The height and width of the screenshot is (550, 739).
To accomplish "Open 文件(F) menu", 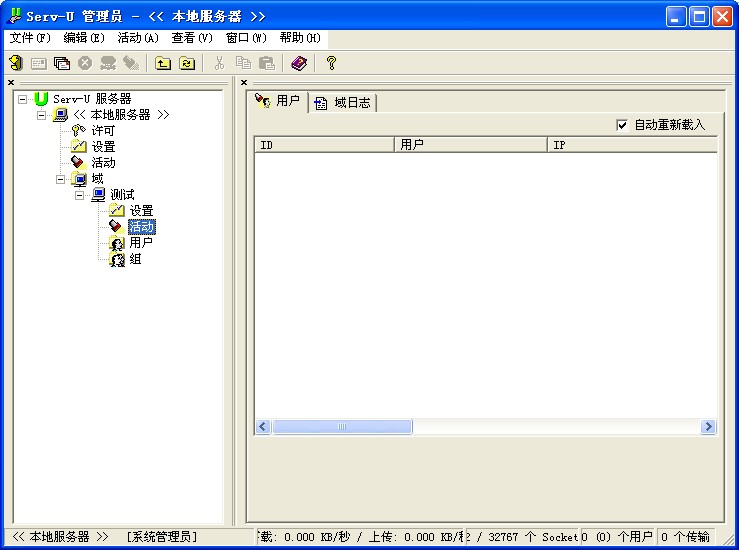I will point(30,38).
